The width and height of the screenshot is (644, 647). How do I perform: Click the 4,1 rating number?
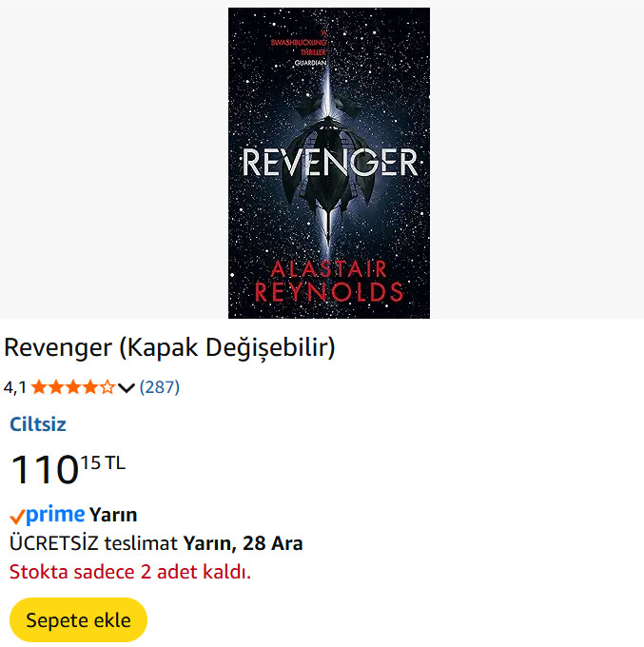click(x=15, y=388)
